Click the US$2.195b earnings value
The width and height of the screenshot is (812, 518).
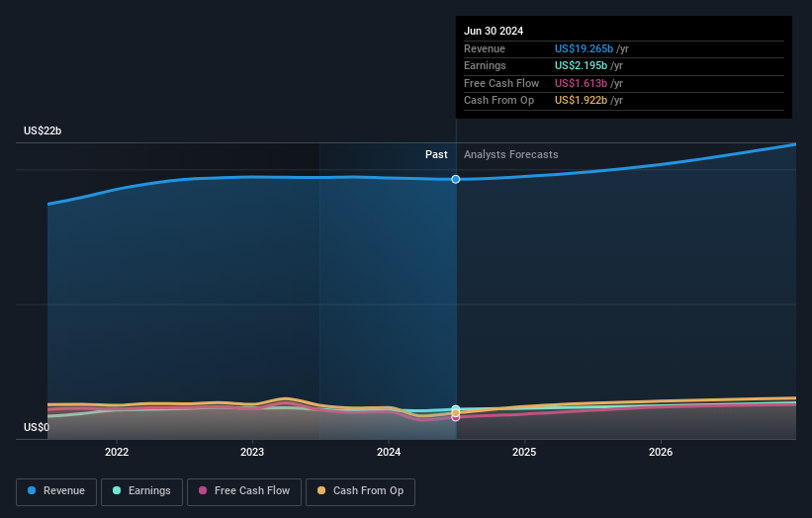click(x=581, y=65)
